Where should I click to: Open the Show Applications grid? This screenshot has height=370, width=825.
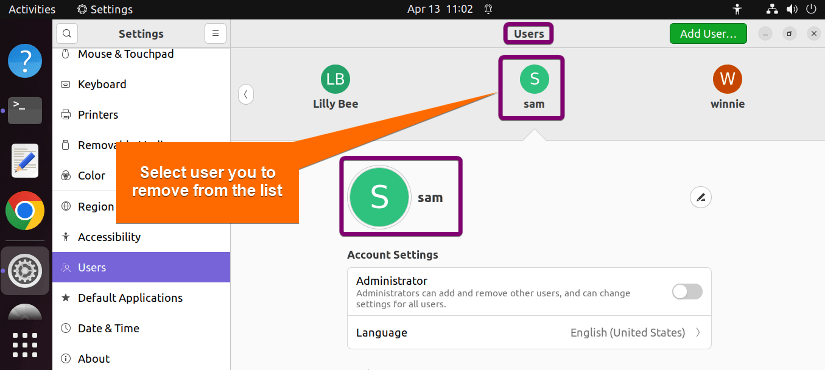[25, 345]
